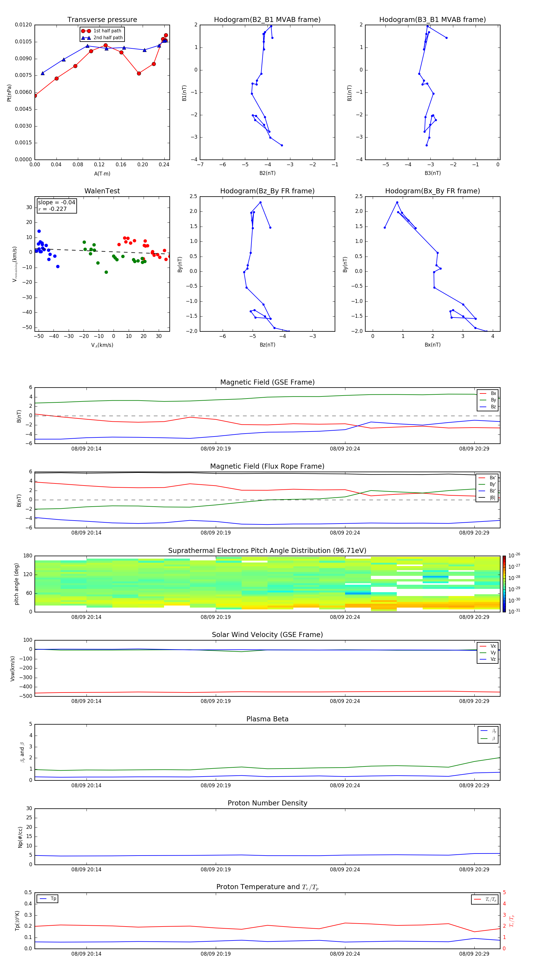Click the 'Vx' legend entry in velocity panel
Screen dimensions: 535x980
coord(488,646)
